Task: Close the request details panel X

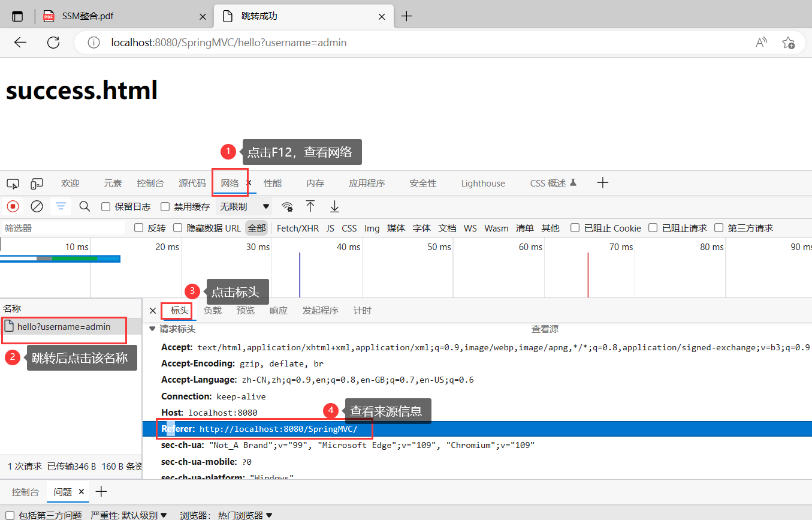Action: pos(152,311)
